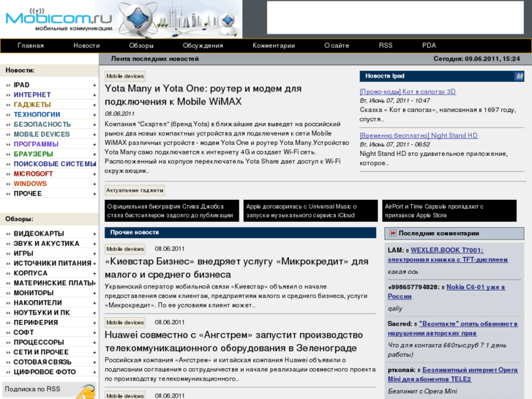The height and width of the screenshot is (399, 532).
Task: Click the Прочие новости section header
Action: point(240,232)
